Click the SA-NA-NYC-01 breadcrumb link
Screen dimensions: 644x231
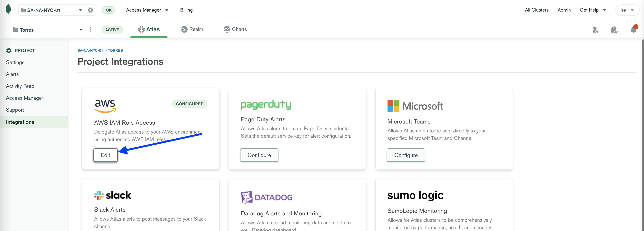[90, 50]
